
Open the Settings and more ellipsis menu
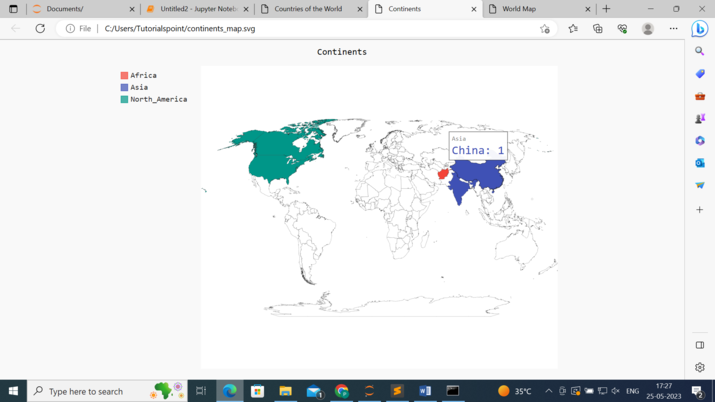pos(674,29)
